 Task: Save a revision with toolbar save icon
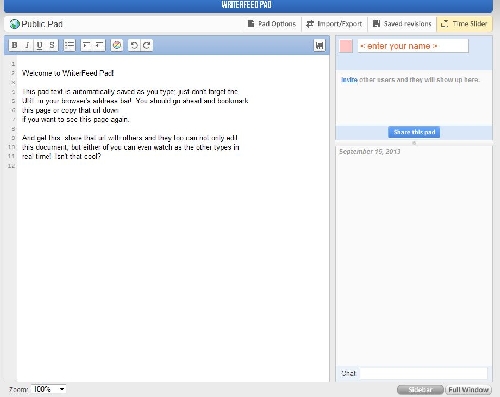click(x=319, y=45)
